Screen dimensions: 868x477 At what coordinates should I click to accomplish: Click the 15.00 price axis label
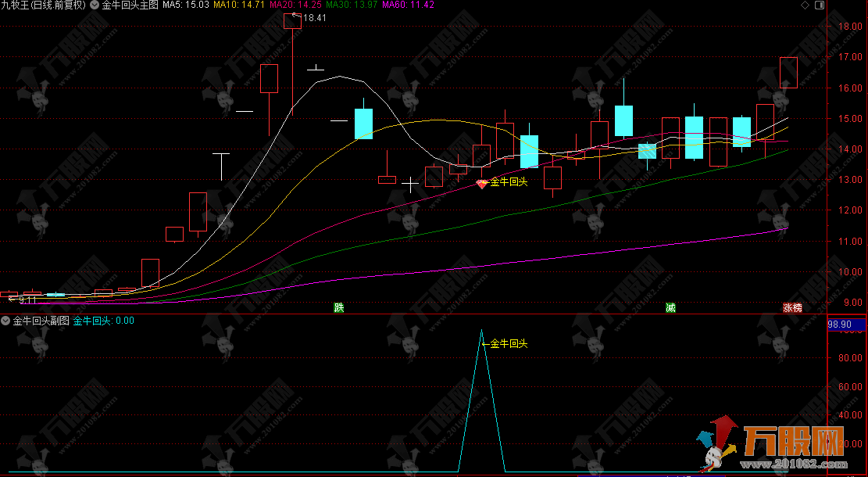point(850,119)
